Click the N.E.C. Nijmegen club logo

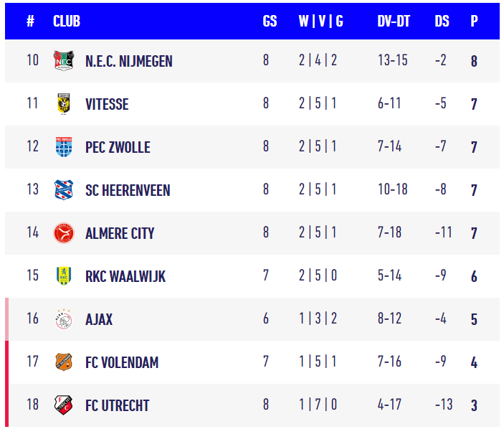64,61
